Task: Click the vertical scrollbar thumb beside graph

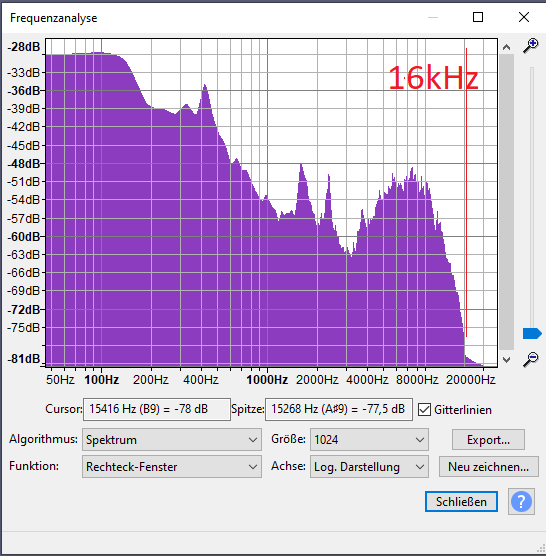Action: click(506, 202)
